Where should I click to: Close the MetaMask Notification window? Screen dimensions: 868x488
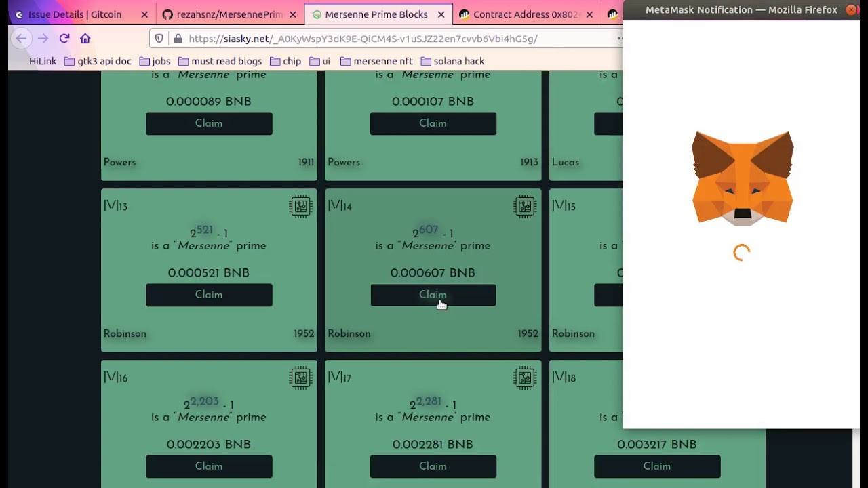pyautogui.click(x=851, y=9)
